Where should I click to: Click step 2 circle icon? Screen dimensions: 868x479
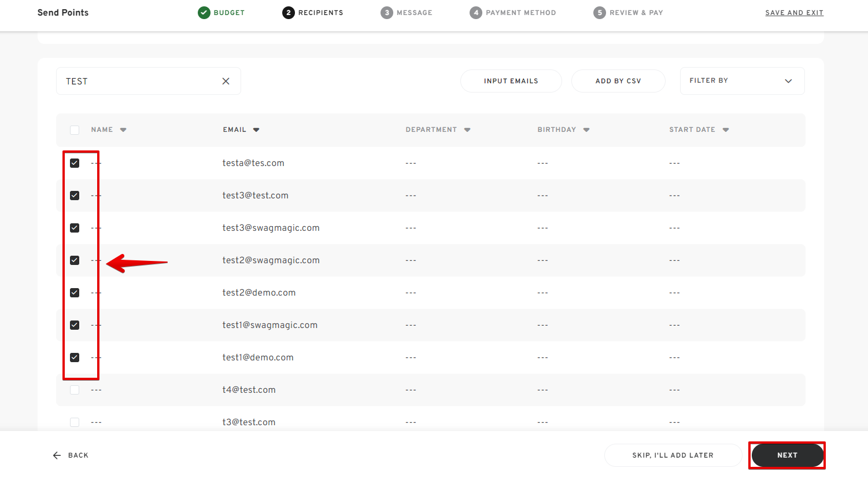[289, 13]
